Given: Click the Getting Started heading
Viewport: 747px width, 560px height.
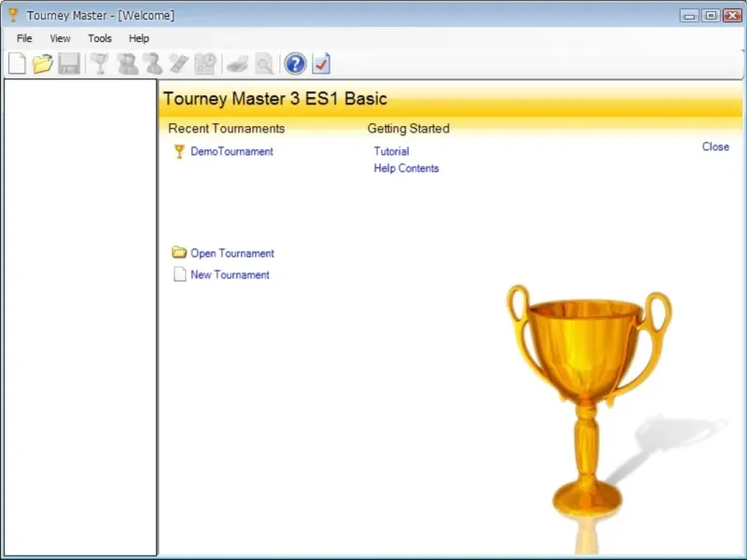Looking at the screenshot, I should click(x=408, y=129).
